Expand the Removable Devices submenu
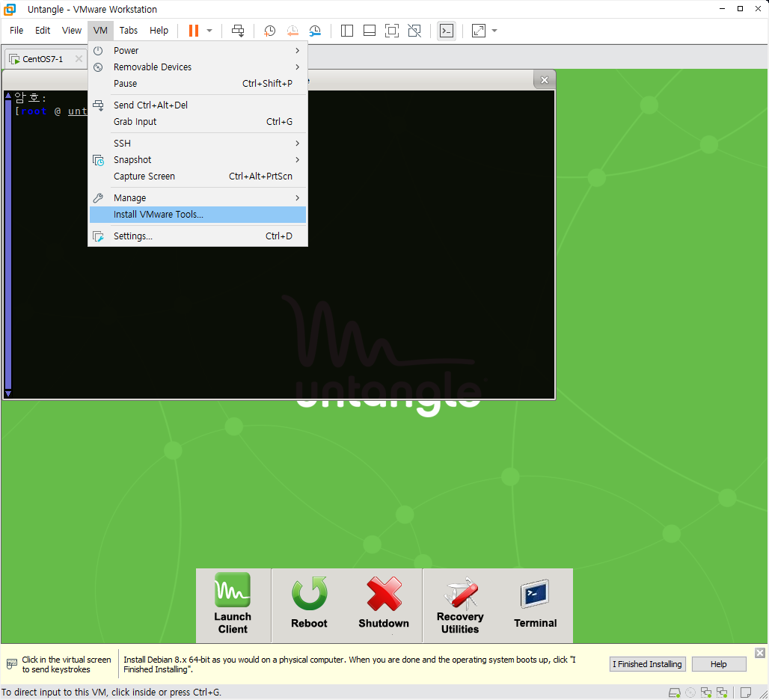The width and height of the screenshot is (769, 700). [x=197, y=67]
